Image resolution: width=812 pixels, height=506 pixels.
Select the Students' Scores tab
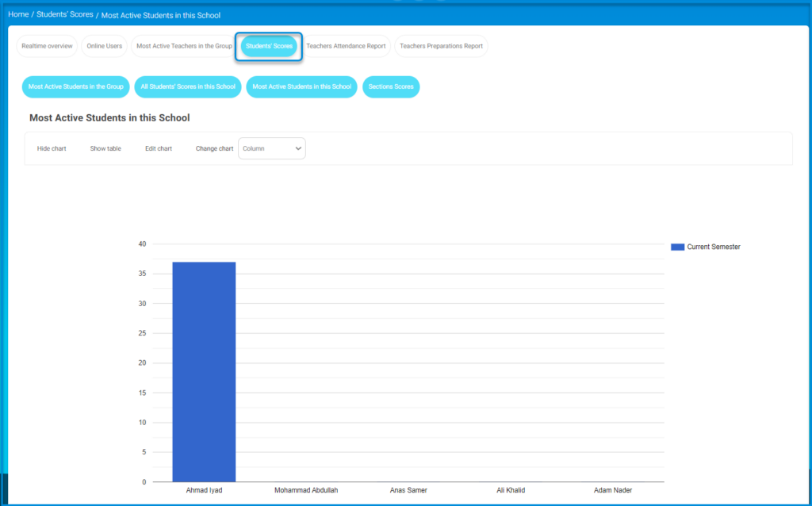(x=269, y=46)
